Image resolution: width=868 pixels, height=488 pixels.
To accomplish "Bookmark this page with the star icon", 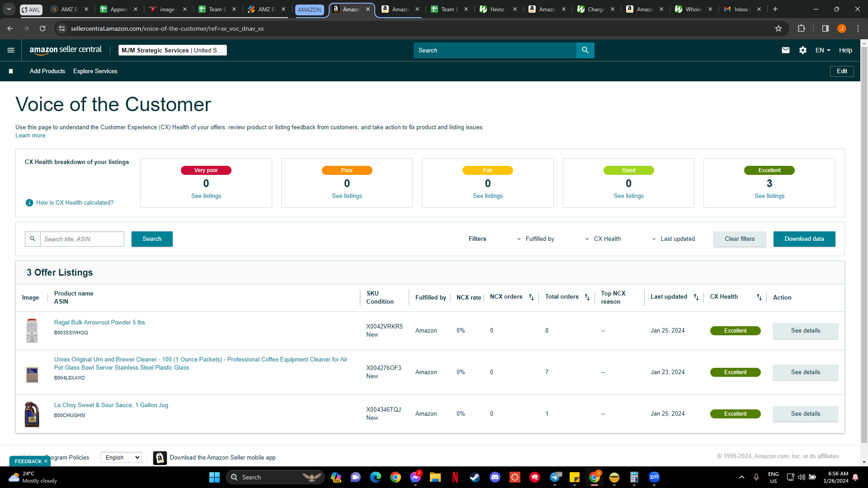I will point(778,28).
